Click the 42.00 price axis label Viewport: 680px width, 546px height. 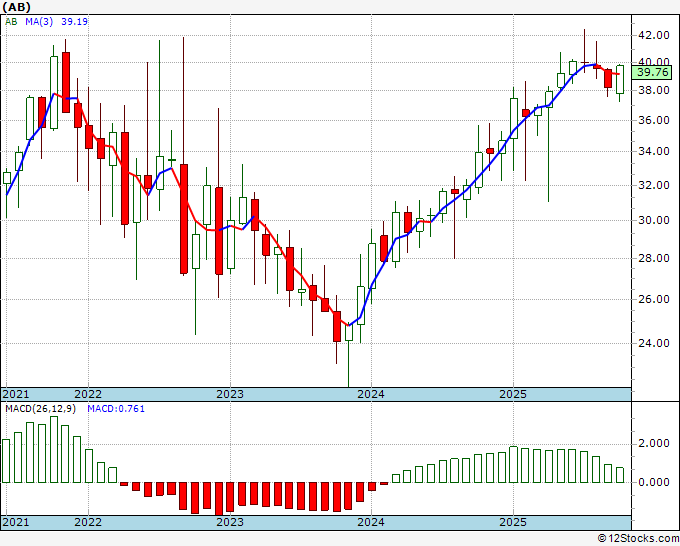(x=653, y=35)
